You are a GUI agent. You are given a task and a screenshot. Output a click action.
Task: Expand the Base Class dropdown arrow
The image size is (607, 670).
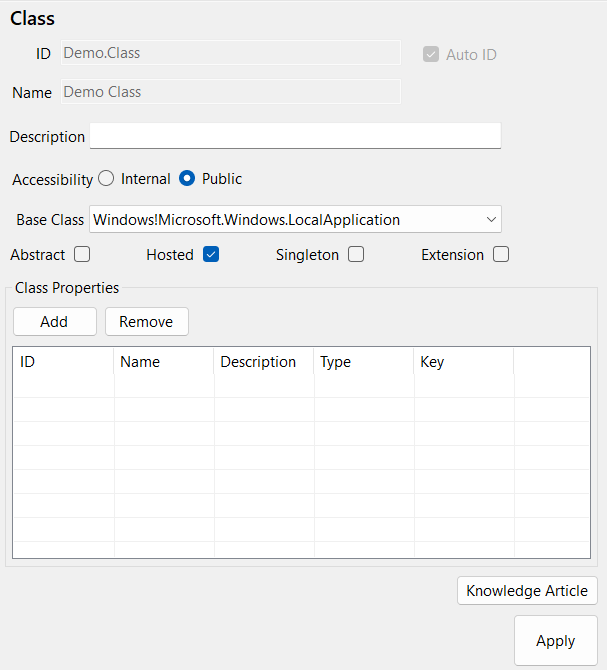[x=491, y=219]
